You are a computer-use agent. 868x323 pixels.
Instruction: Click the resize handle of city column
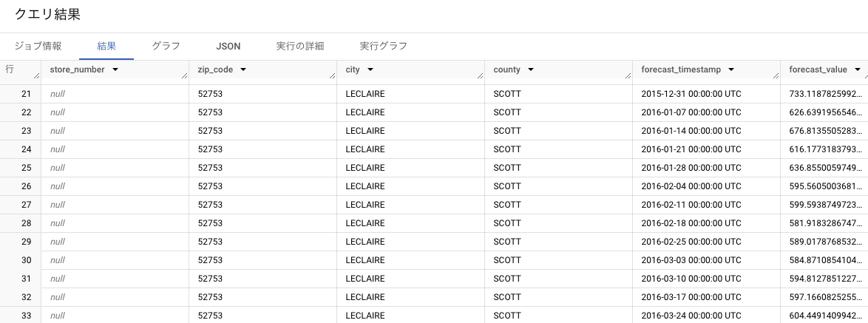[x=481, y=76]
